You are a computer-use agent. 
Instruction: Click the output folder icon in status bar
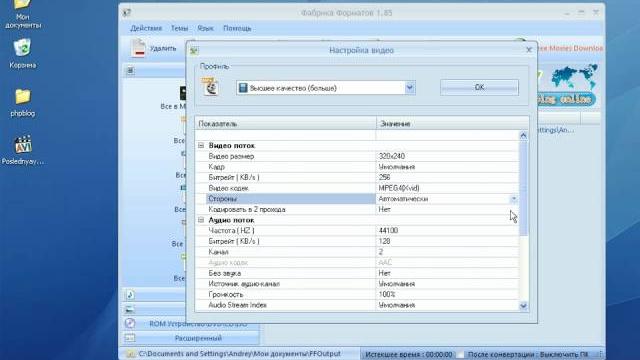pos(130,354)
